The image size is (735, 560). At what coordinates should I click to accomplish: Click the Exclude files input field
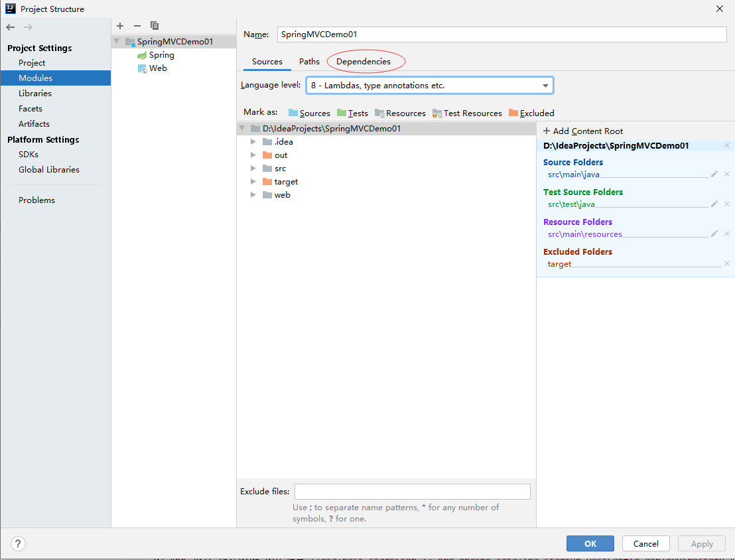[412, 492]
